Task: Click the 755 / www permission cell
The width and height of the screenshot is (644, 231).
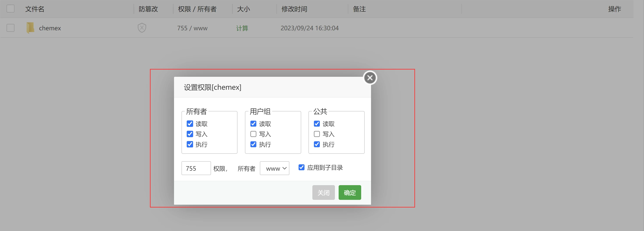Action: 192,28
